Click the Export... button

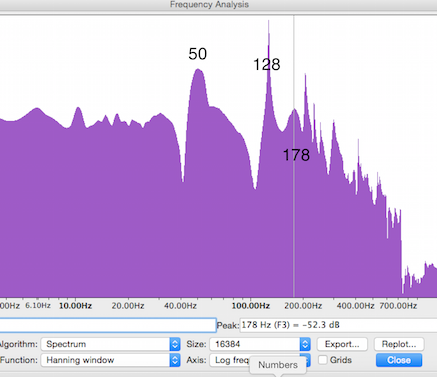[342, 344]
